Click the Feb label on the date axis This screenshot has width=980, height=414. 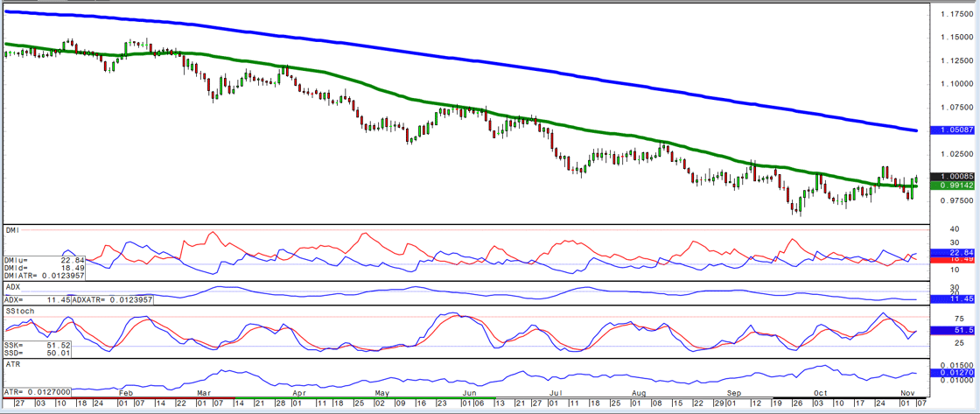pyautogui.click(x=126, y=393)
